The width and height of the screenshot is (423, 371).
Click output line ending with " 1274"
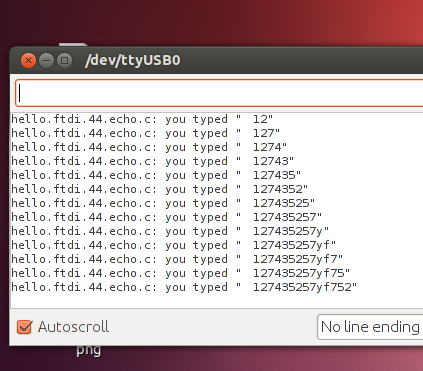click(149, 147)
